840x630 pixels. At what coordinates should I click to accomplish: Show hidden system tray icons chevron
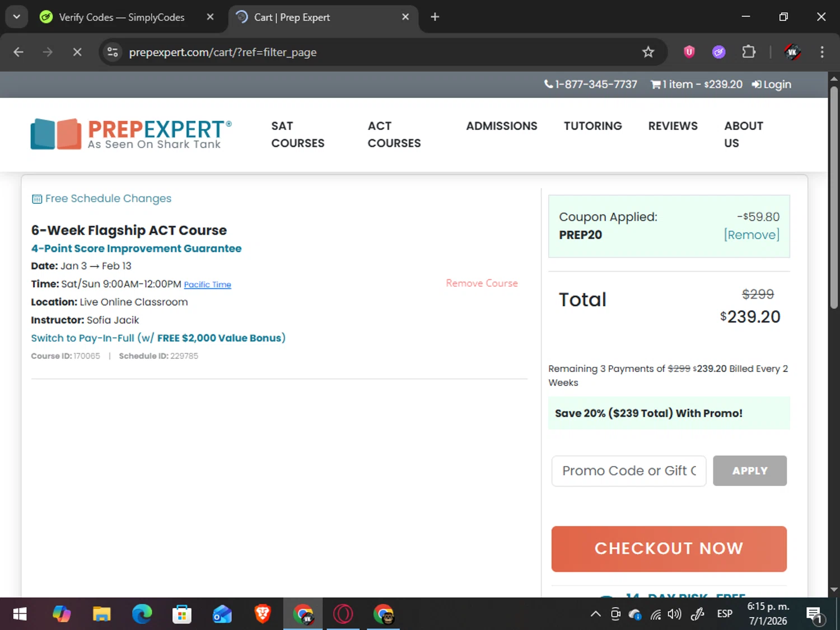tap(596, 614)
